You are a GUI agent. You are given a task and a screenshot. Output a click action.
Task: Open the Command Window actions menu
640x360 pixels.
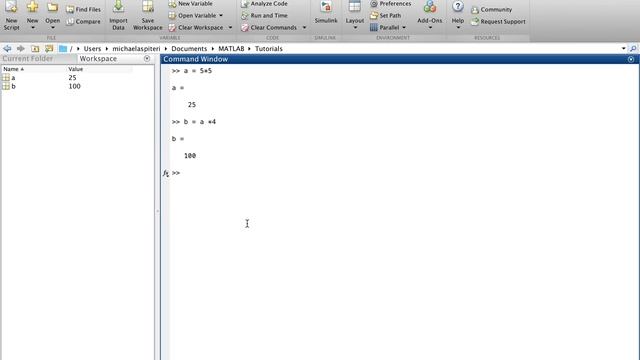(631, 59)
